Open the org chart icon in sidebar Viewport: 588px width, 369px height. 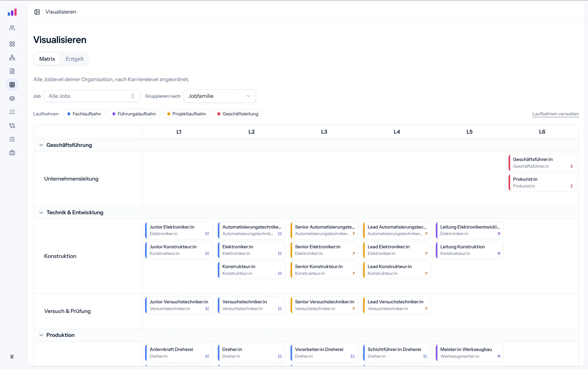(x=12, y=58)
